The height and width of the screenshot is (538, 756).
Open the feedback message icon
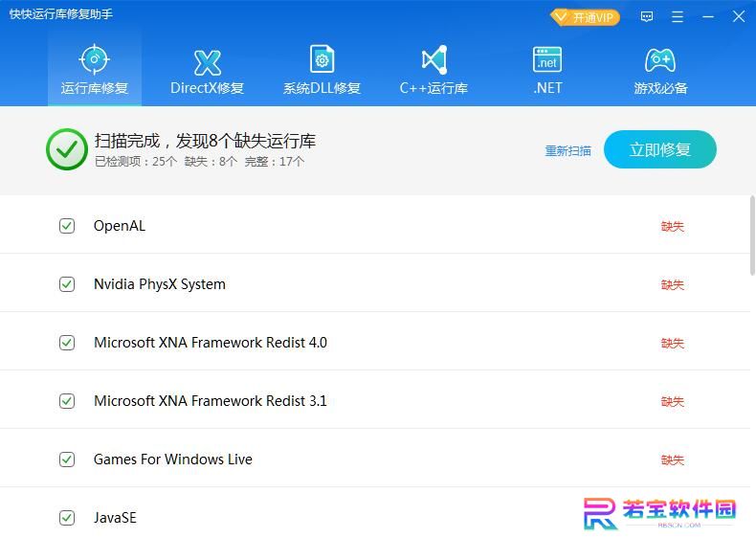tap(647, 17)
